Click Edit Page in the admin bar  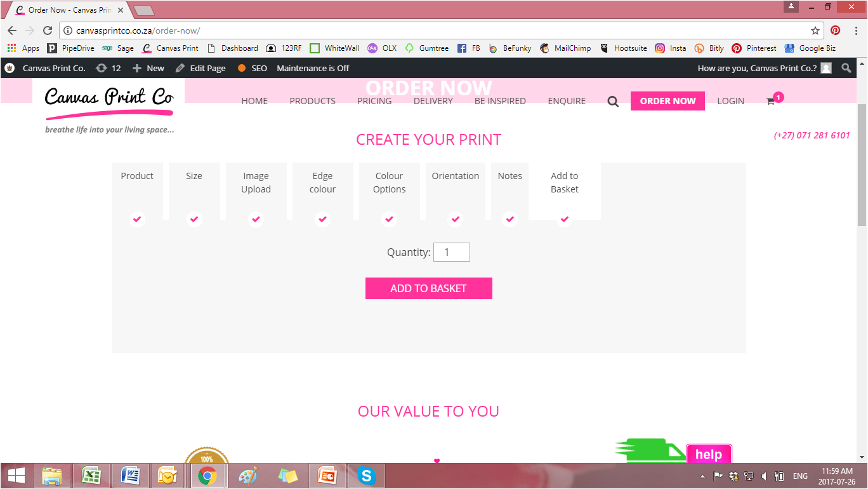201,68
